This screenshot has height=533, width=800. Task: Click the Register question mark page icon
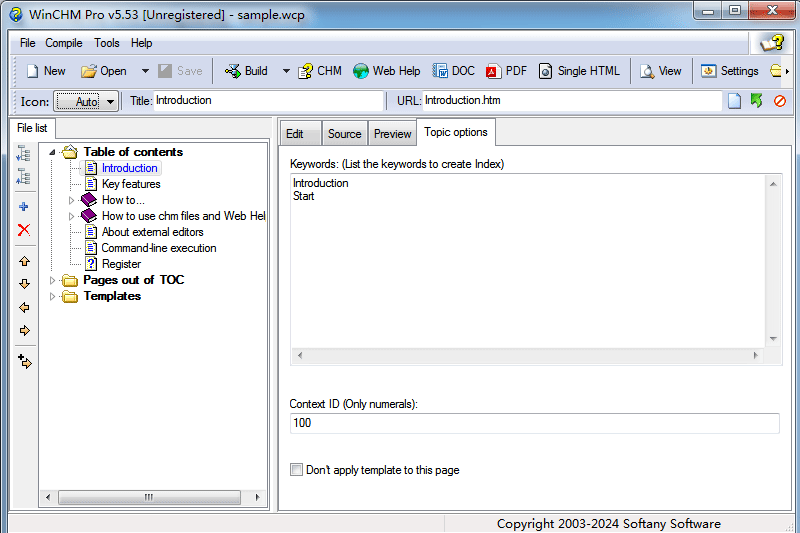tap(91, 264)
